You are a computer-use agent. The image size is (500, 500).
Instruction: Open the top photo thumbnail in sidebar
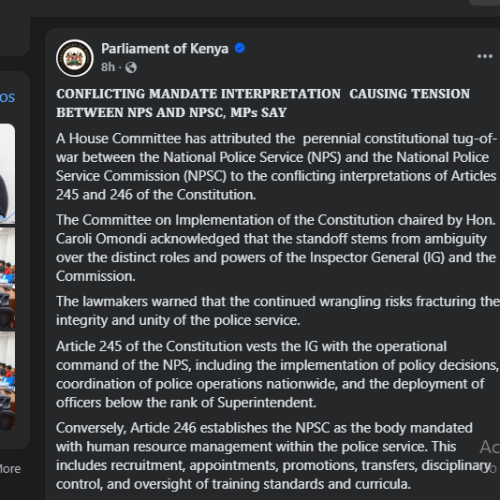click(x=7, y=174)
